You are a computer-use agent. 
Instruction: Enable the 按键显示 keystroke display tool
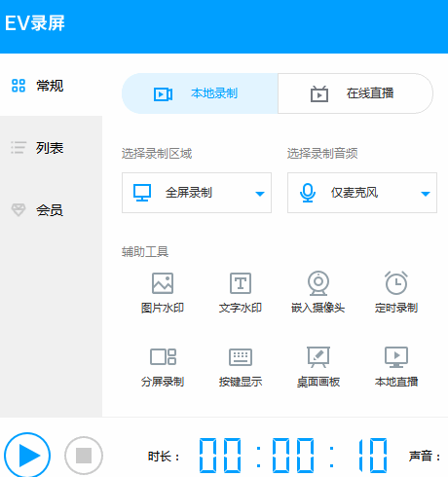click(x=241, y=367)
